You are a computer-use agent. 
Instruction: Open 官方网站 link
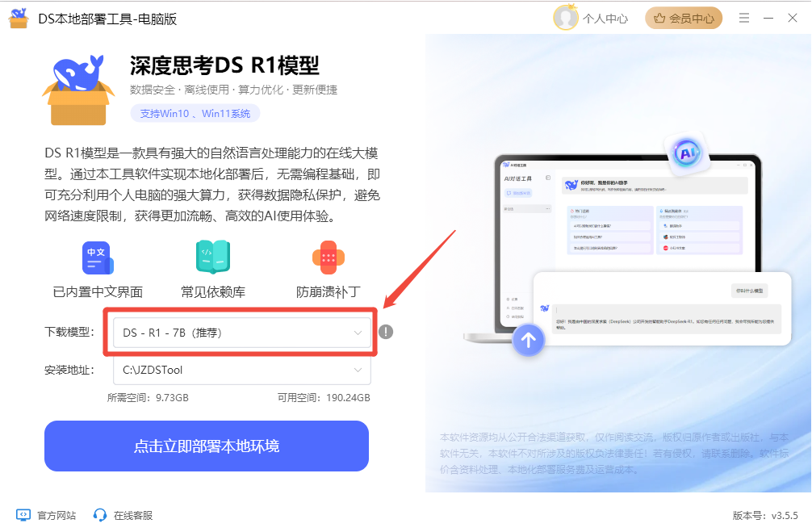[57, 515]
